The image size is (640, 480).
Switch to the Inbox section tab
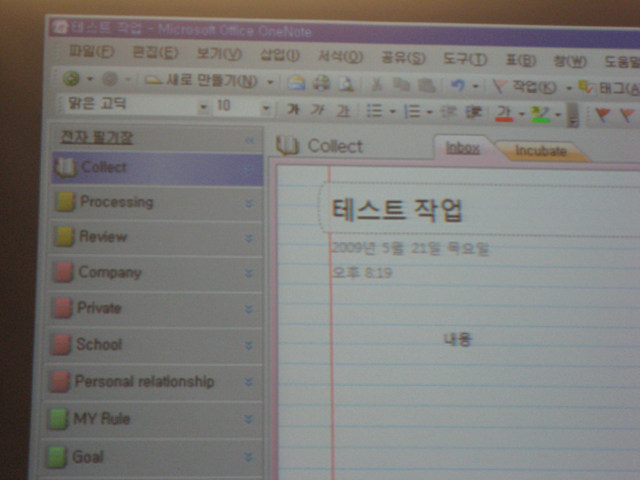point(462,148)
